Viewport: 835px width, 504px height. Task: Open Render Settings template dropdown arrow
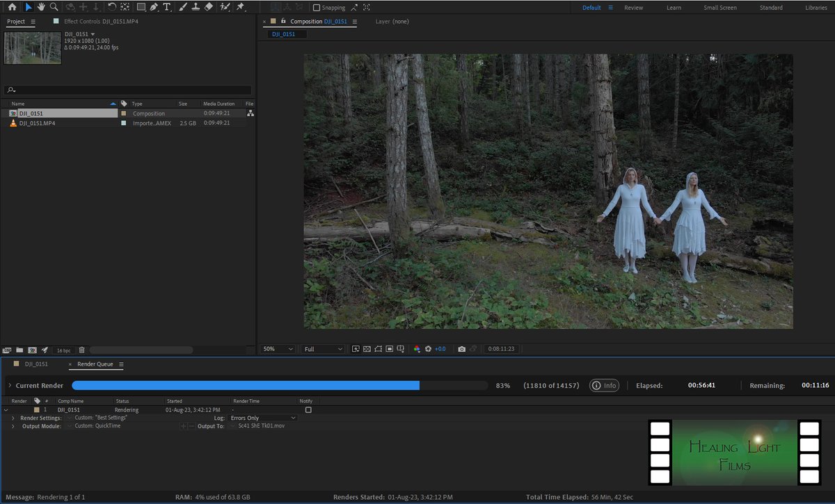coord(69,418)
